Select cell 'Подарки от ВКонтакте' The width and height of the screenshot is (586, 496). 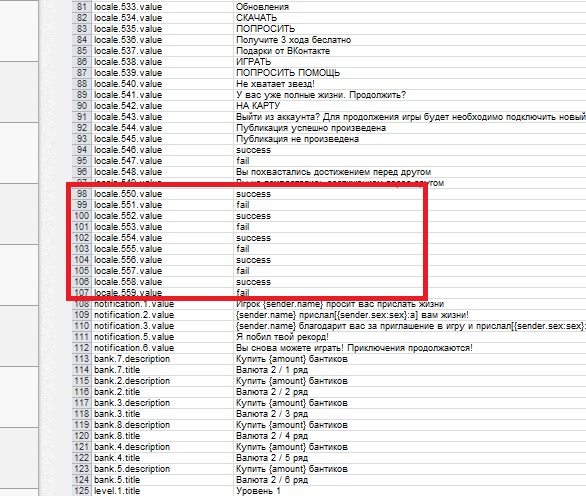click(x=410, y=51)
